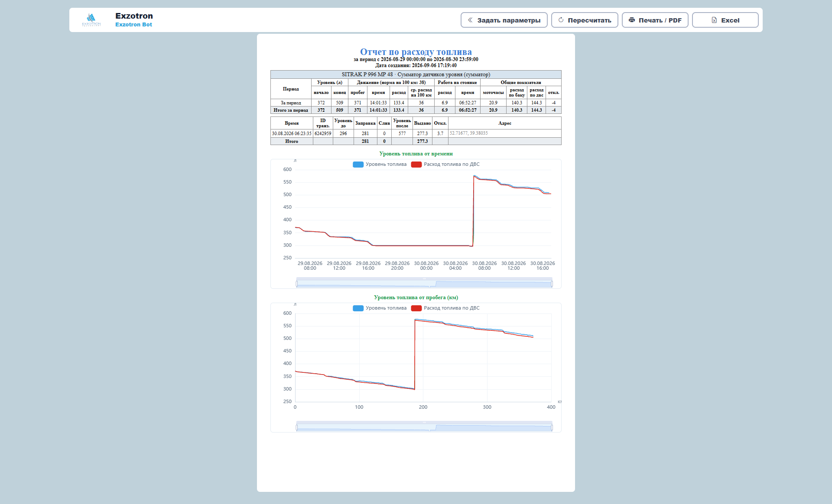Click «Уровень после» value 577
This screenshot has height=504, width=832.
402,134
